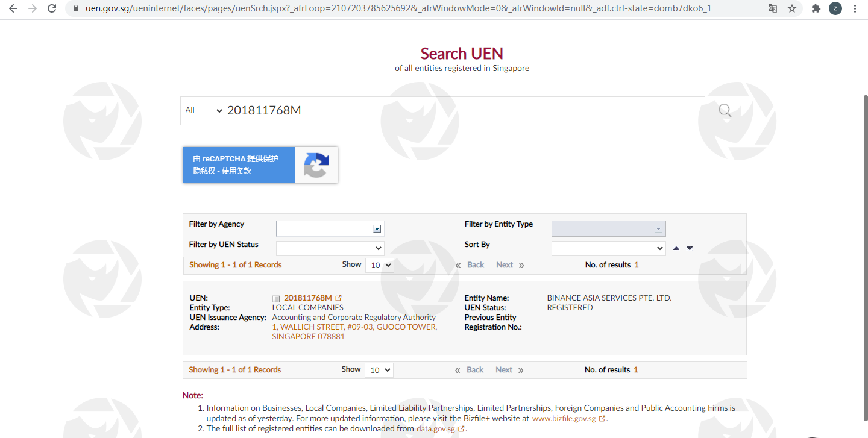Screen dimensions: 868x438
Task: Click into the UEN search text field
Action: (x=464, y=111)
